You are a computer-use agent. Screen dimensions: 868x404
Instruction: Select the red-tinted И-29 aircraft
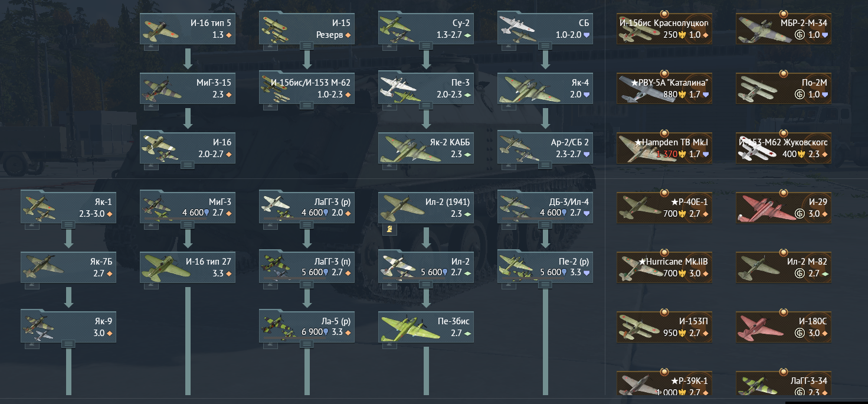pos(784,207)
